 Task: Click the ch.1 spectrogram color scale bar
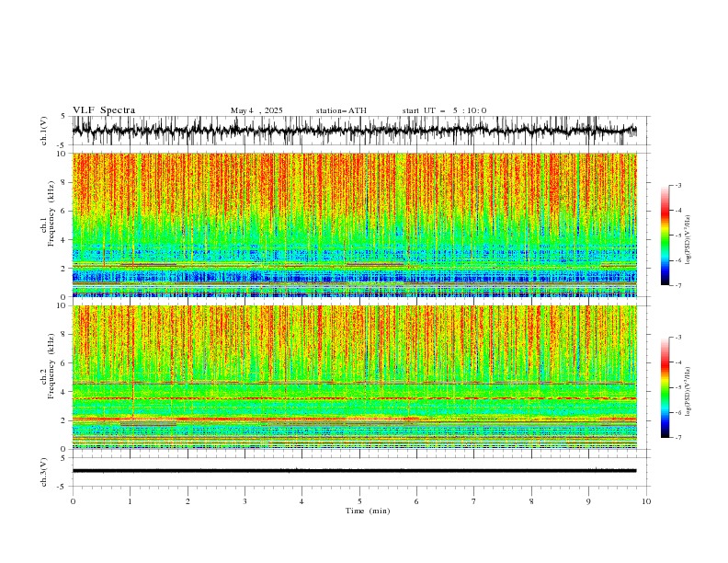tap(665, 236)
